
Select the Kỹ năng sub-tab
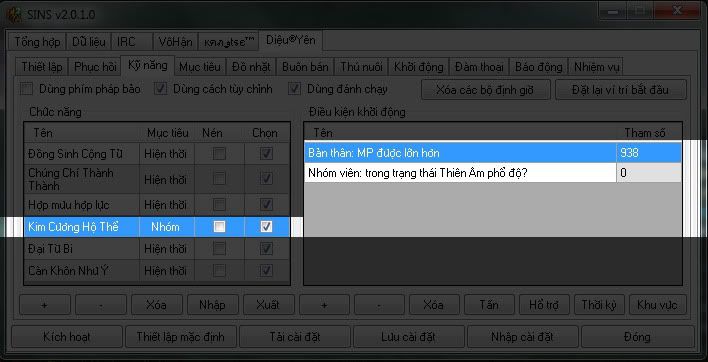pos(148,65)
